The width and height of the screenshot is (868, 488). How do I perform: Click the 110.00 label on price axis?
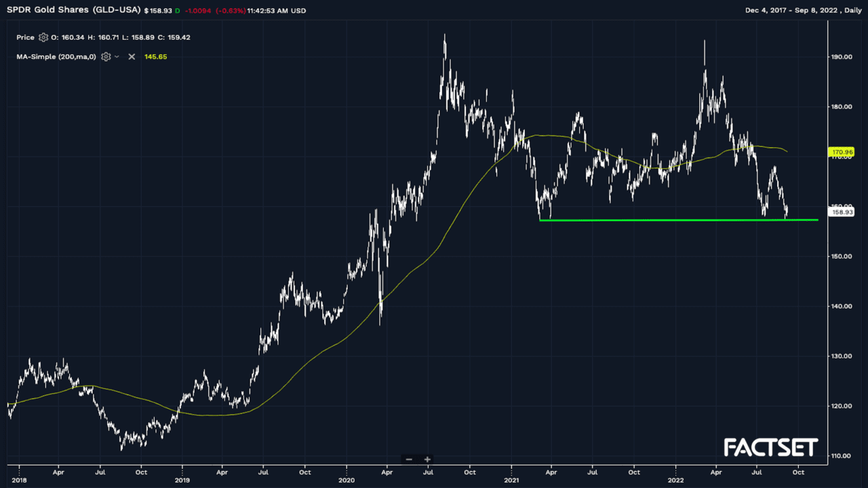point(842,455)
